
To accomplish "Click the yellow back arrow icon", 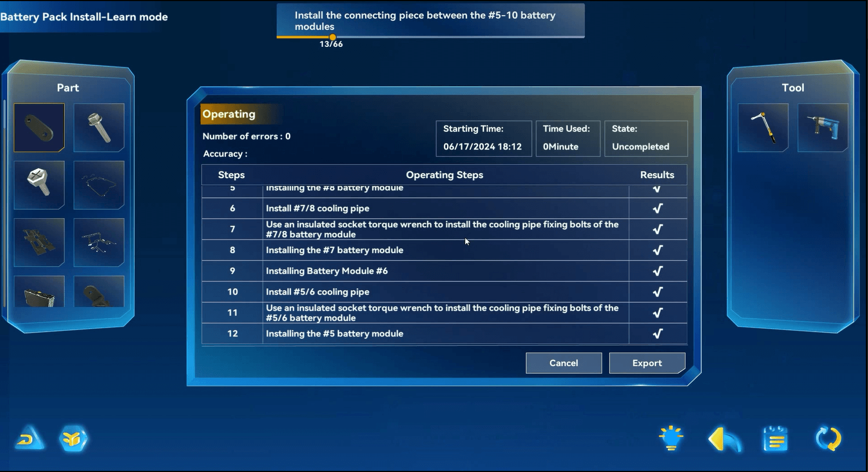I will point(724,439).
